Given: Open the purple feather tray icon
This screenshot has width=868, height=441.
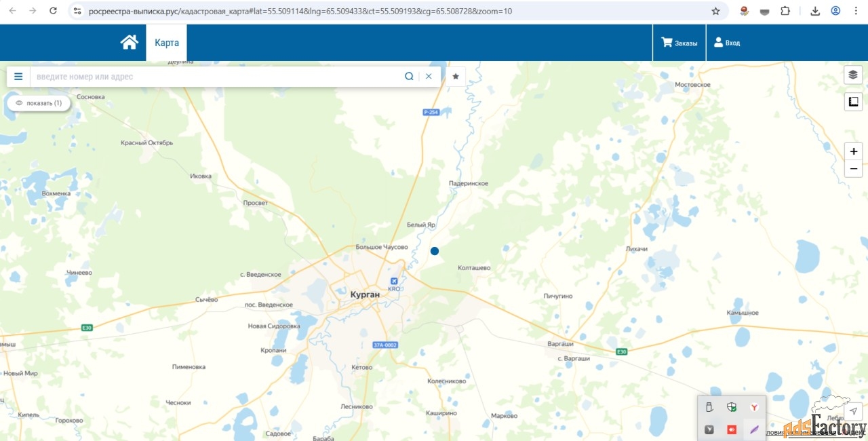Looking at the screenshot, I should 754,429.
